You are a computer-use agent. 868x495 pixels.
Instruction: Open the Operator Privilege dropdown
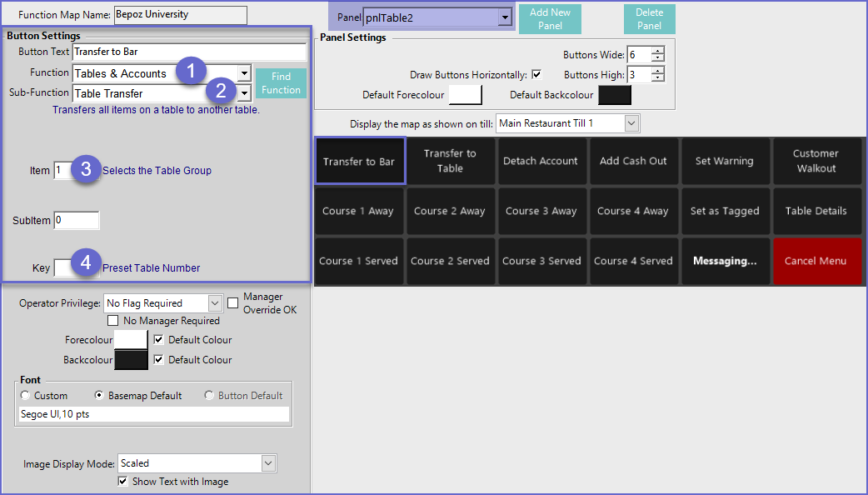[216, 302]
